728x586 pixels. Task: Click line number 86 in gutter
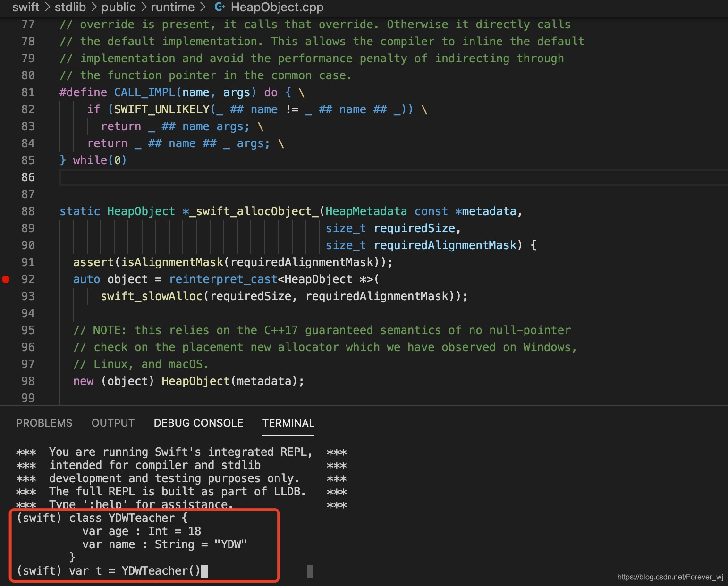pos(28,177)
